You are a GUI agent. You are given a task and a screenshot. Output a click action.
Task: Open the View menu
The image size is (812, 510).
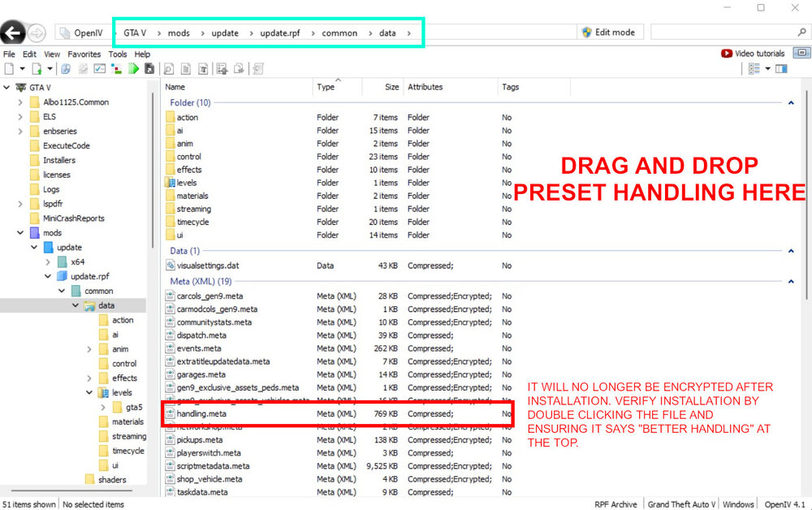(52, 54)
